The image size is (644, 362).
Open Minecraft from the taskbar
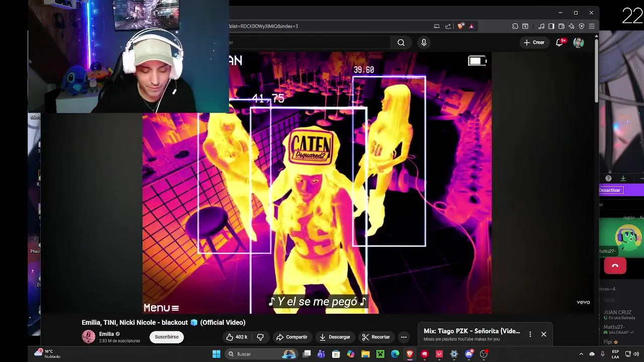pyautogui.click(x=380, y=354)
